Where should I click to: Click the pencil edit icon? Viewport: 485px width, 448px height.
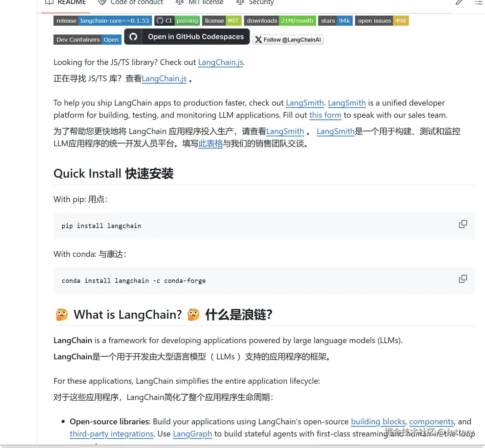pyautogui.click(x=459, y=2)
